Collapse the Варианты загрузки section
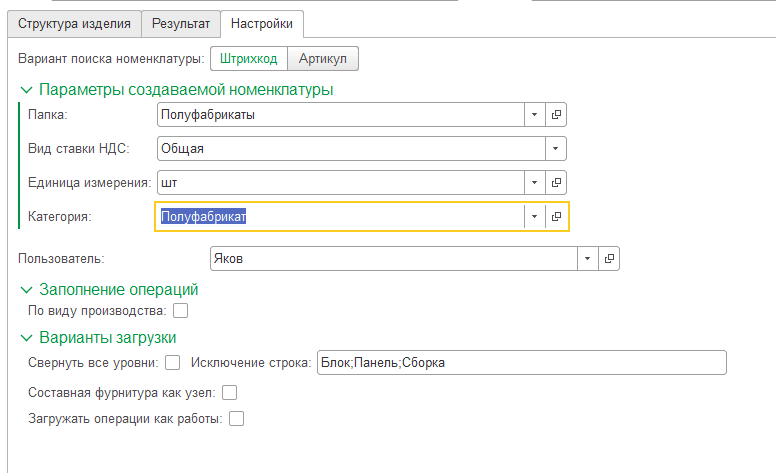This screenshot has height=473, width=776. tap(27, 338)
